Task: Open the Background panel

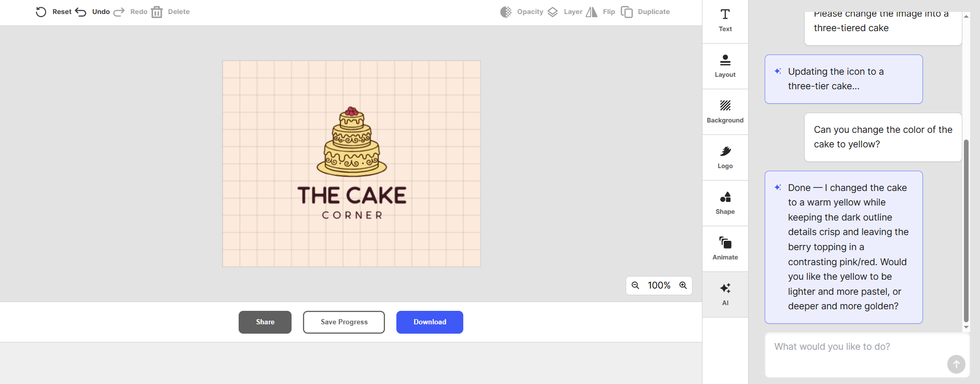Action: 725,112
